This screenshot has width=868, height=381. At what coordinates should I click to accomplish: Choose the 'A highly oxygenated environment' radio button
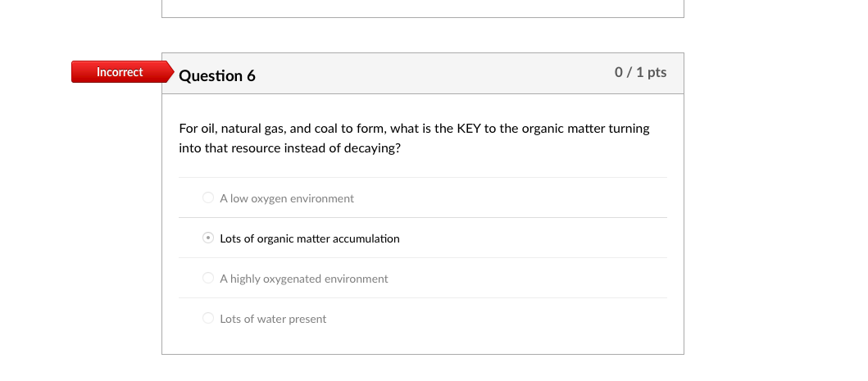[x=208, y=279]
